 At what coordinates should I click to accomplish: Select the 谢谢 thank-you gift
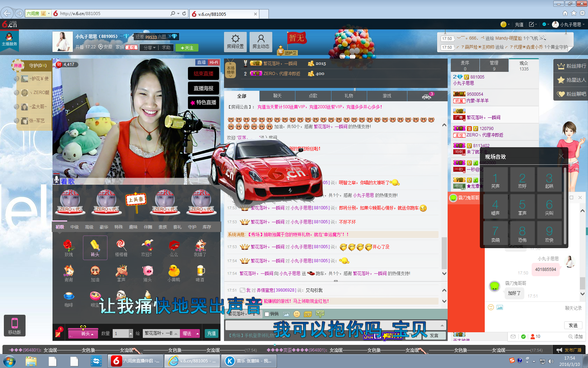click(x=69, y=273)
